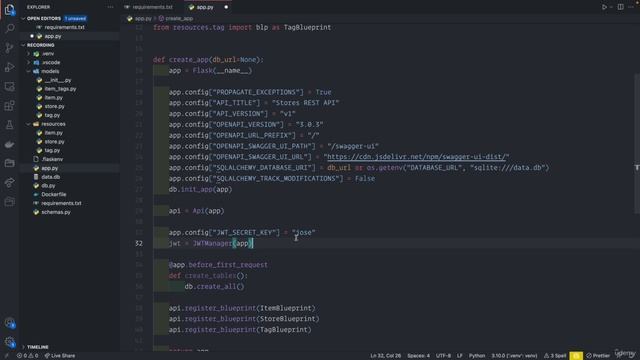Click the yellow highlighted status bar icon
Screen dimensions: 640x360
tap(576, 356)
